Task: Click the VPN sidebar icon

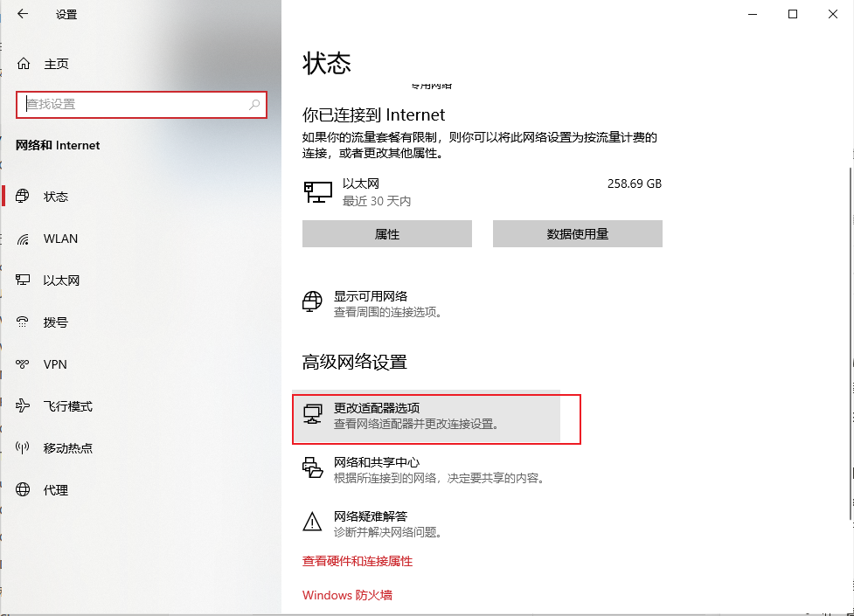Action: point(24,364)
